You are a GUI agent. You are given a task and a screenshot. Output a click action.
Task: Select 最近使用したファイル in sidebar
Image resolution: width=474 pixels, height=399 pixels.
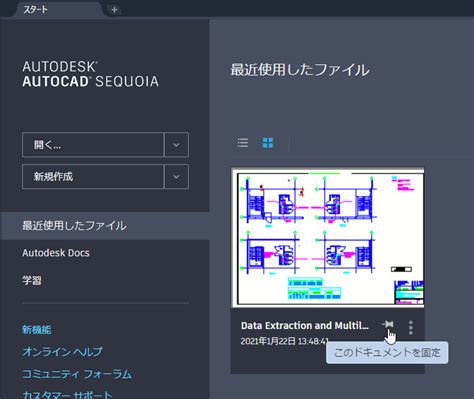pos(105,226)
